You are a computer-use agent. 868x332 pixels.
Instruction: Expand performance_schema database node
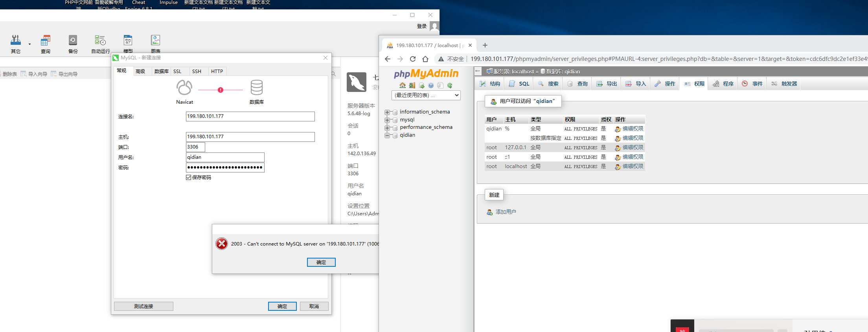pos(387,127)
